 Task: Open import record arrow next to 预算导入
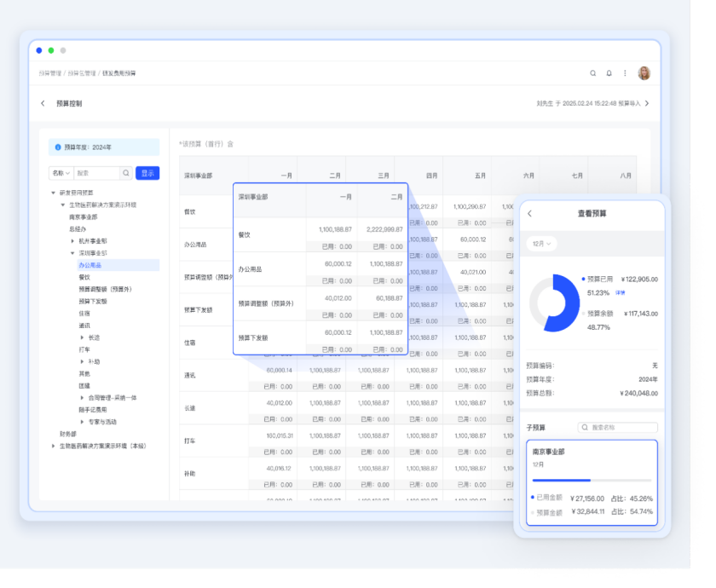point(647,103)
